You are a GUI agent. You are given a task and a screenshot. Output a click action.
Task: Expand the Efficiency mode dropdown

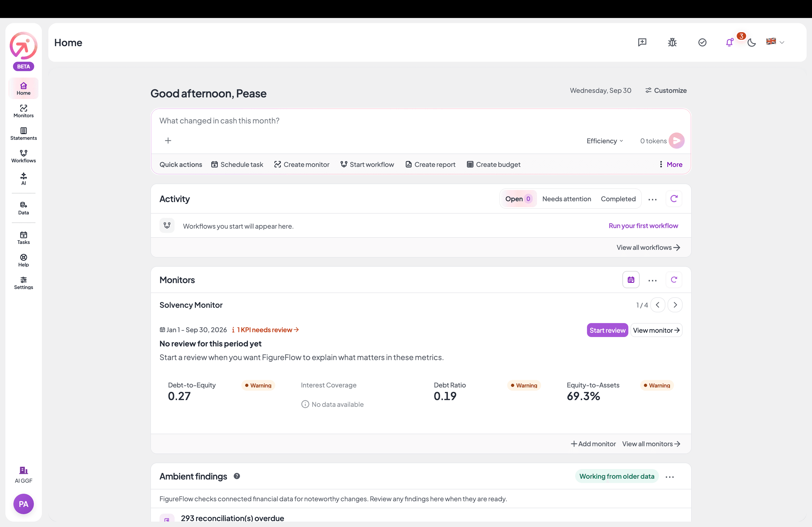(x=605, y=141)
